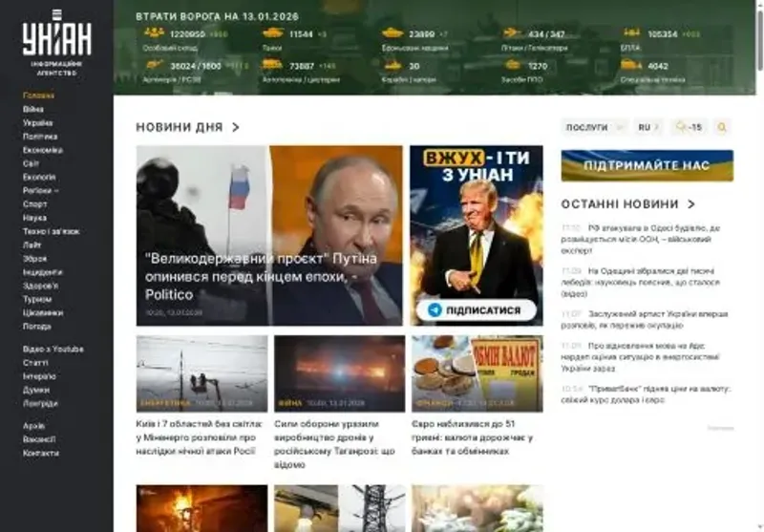
Task: Open the Техно і зв'язок section
Action: (x=52, y=231)
